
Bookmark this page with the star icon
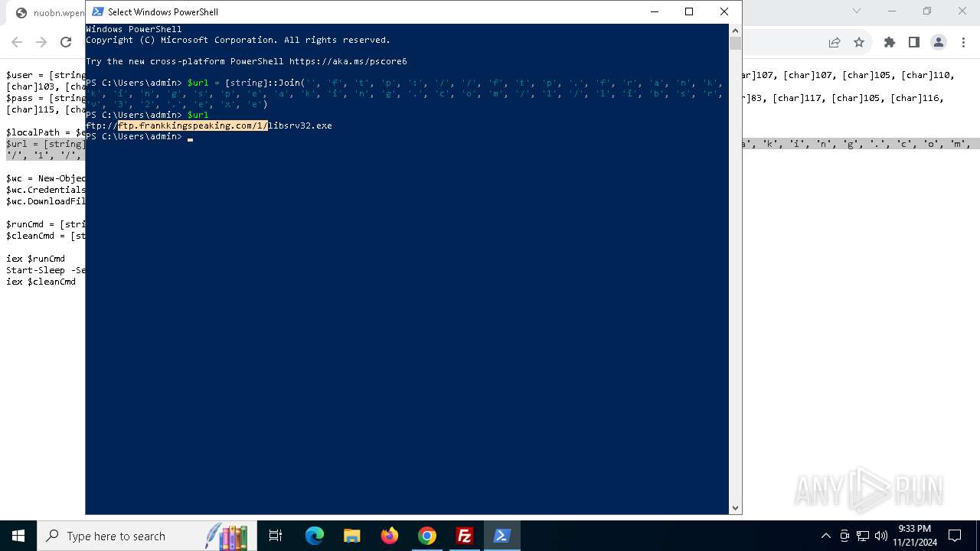point(859,42)
